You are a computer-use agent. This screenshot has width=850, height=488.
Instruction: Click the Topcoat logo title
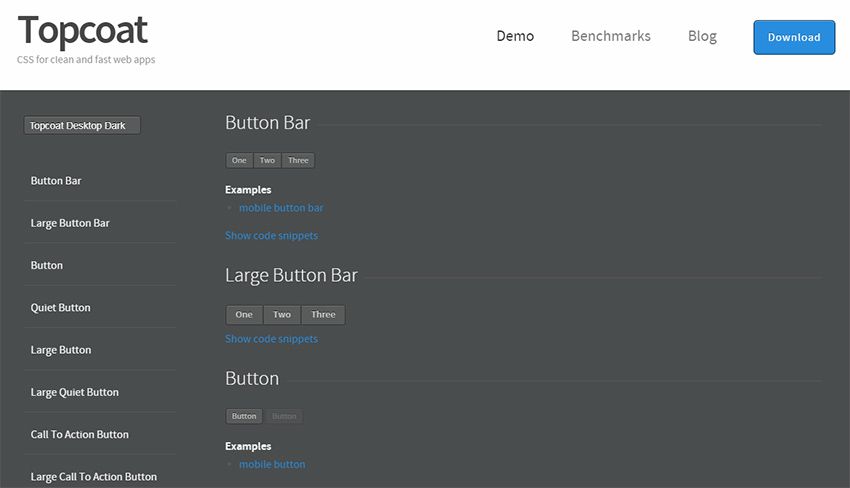[83, 31]
